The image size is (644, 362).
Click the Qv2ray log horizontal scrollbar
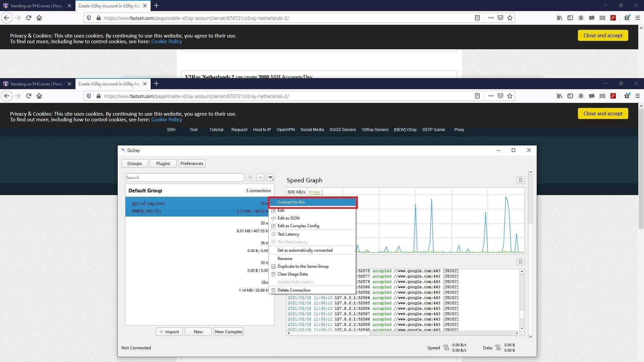pos(403,333)
